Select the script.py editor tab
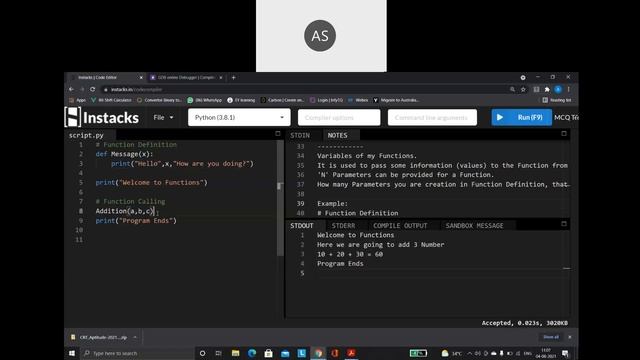The width and height of the screenshot is (640, 360). (x=86, y=135)
